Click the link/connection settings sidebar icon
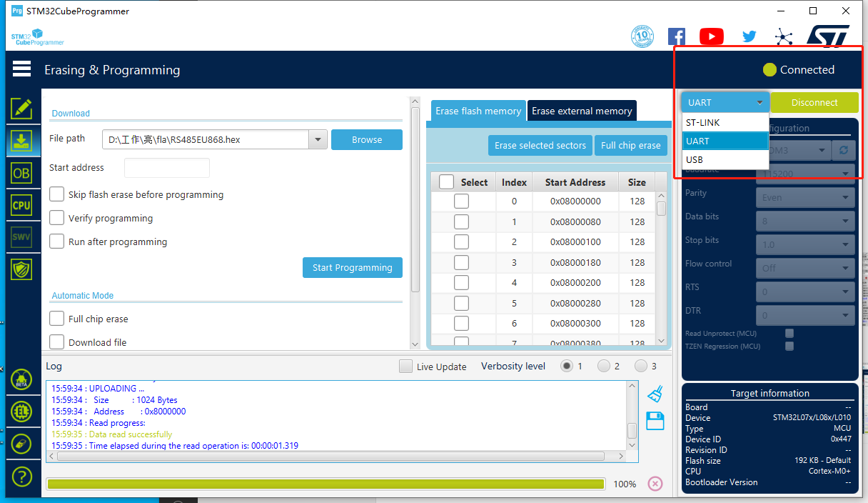 (21, 444)
